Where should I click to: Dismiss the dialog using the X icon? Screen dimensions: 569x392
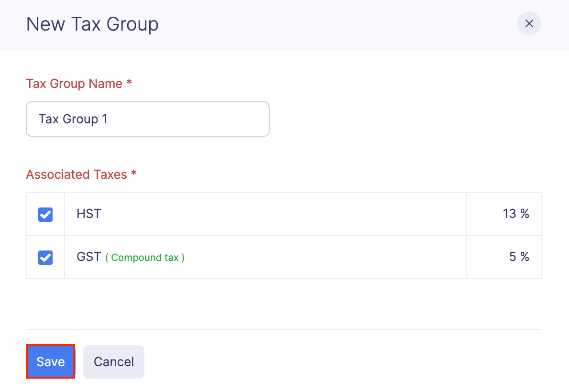point(529,23)
